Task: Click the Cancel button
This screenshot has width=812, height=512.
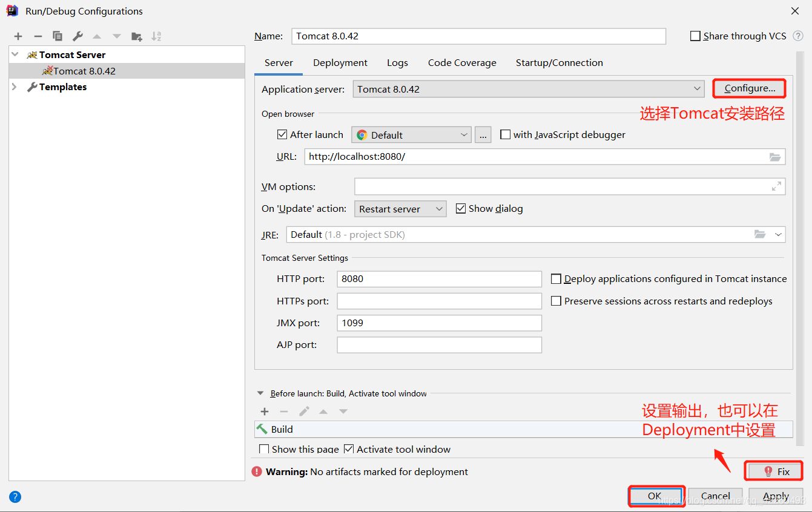Action: coord(715,496)
